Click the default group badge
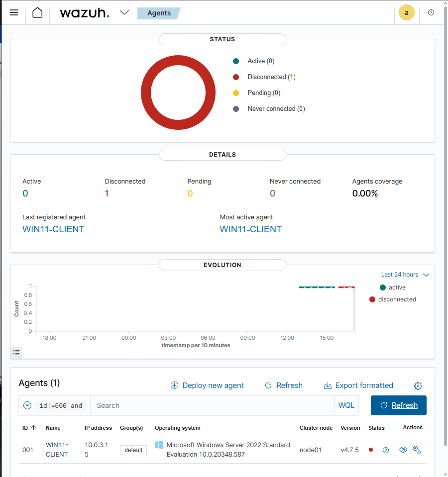 coord(133,450)
